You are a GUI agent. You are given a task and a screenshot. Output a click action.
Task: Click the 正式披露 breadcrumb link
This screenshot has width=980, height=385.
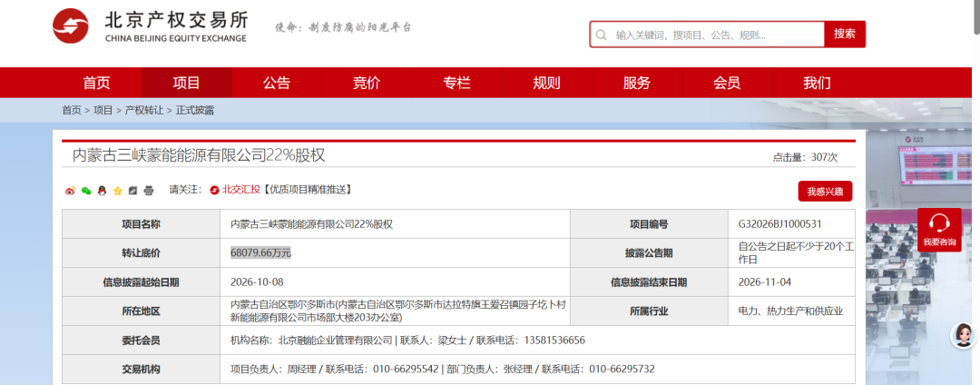click(195, 110)
